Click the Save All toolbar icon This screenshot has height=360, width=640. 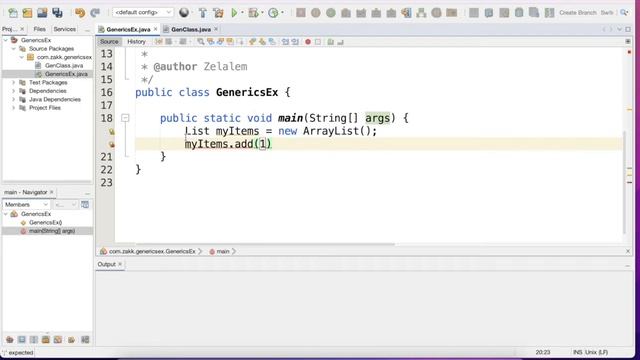[57, 13]
